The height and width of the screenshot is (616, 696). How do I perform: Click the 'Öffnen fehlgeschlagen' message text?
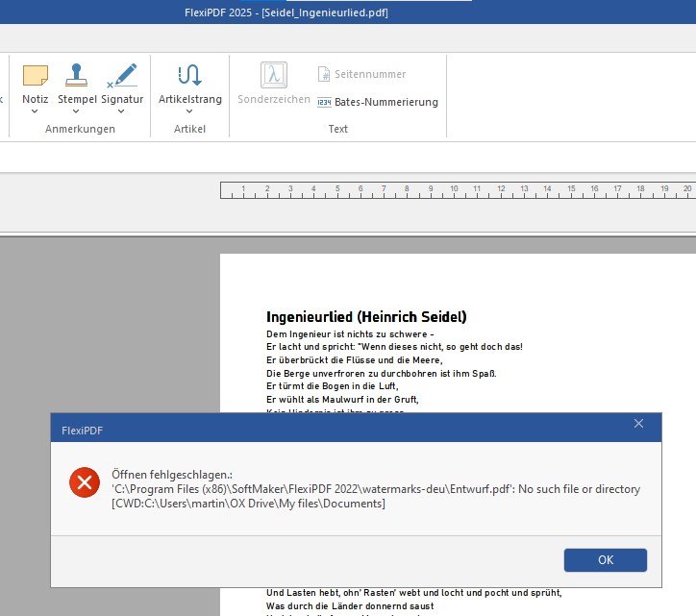click(172, 475)
